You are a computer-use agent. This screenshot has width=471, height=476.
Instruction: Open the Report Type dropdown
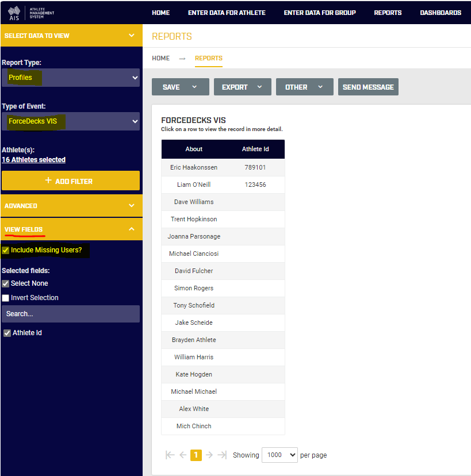[x=71, y=78]
